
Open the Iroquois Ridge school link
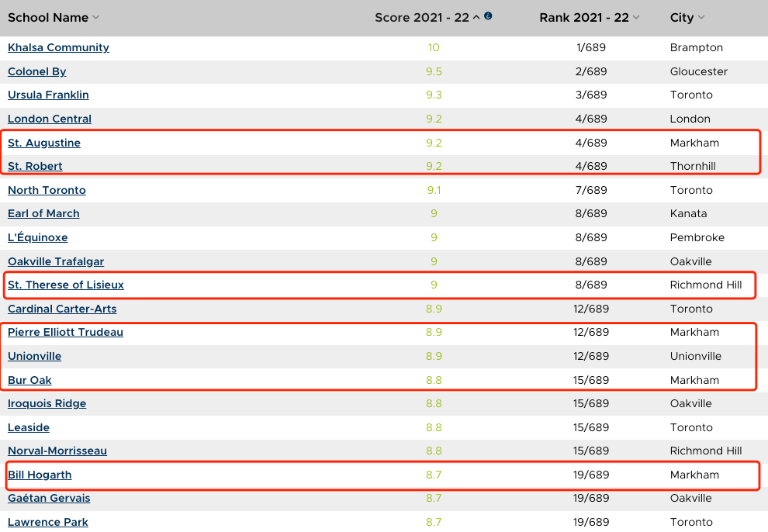[47, 404]
